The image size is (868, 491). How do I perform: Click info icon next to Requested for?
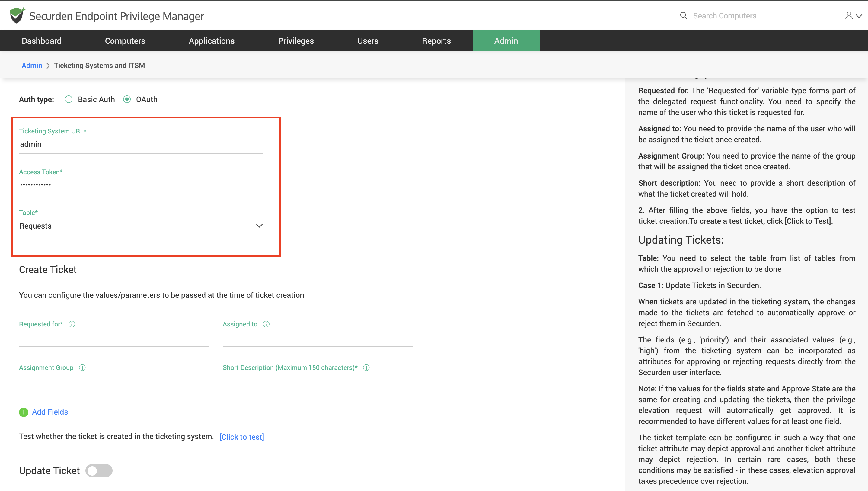pos(72,324)
